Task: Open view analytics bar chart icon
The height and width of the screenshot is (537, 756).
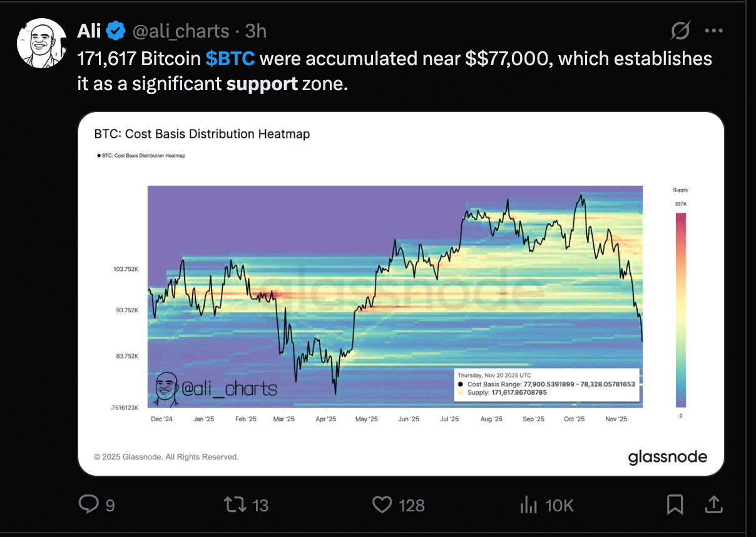Action: [529, 504]
